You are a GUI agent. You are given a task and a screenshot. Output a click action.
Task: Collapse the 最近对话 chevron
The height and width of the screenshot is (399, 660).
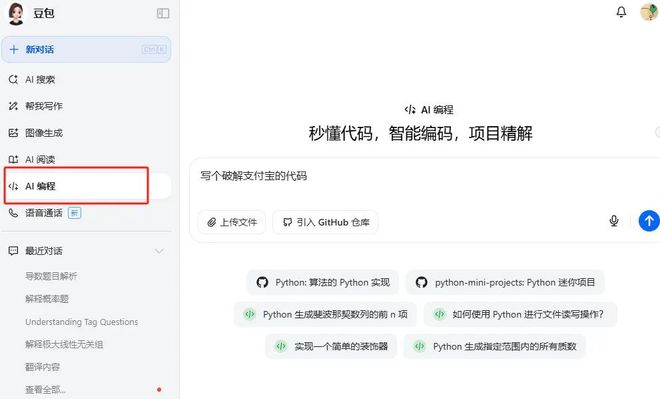point(159,251)
